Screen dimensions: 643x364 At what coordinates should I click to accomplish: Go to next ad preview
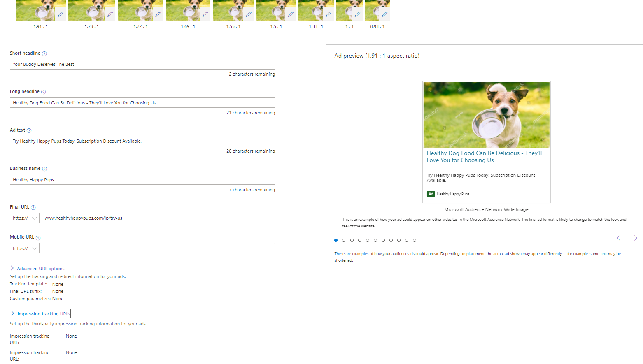coord(636,238)
